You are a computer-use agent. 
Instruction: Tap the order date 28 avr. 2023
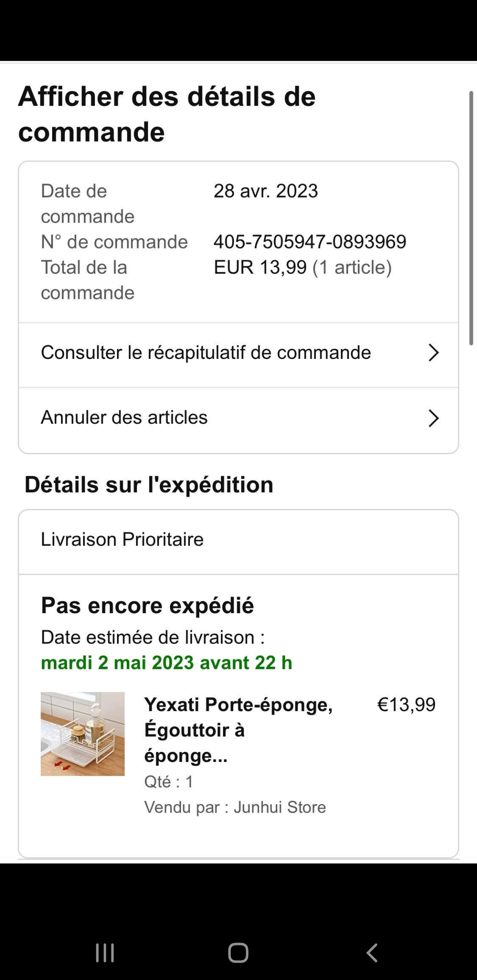(265, 191)
